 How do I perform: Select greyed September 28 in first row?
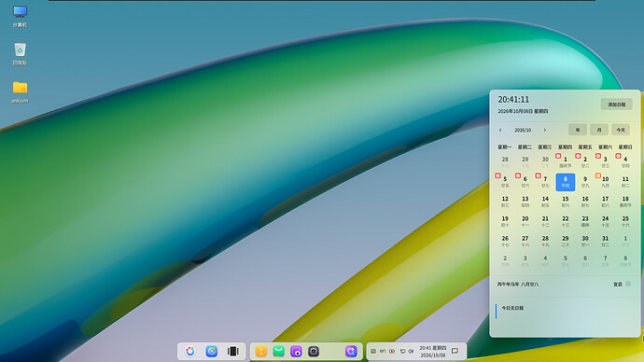(505, 161)
